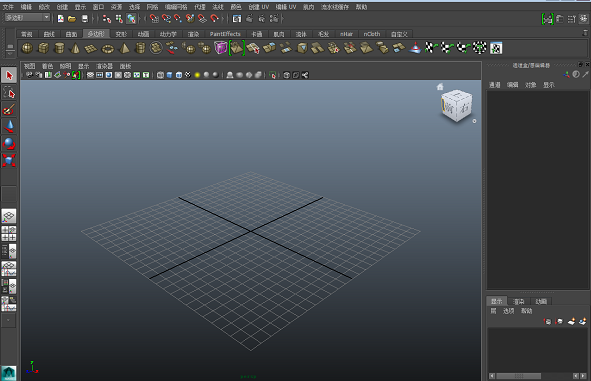Open the panel 着色 menu in viewport
The height and width of the screenshot is (381, 591).
click(x=47, y=66)
